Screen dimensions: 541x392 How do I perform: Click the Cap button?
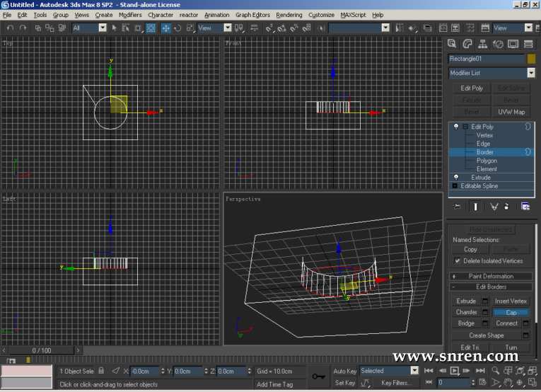tap(511, 312)
